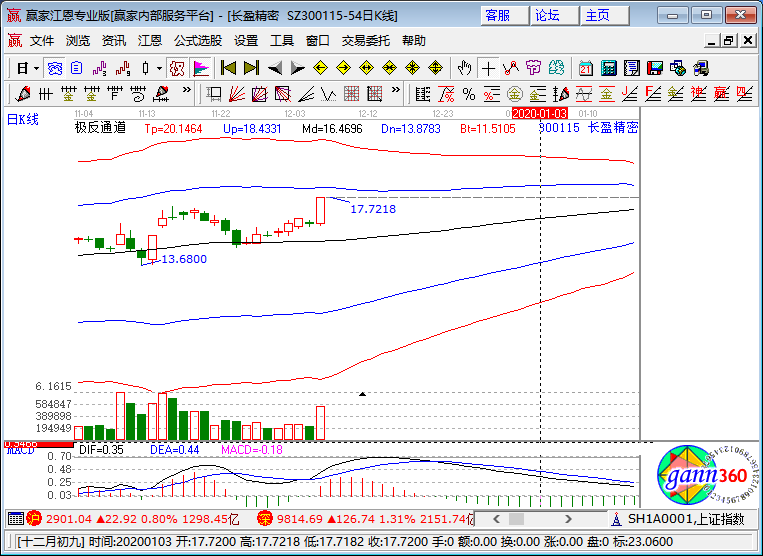Open the 交易委托 menu
The image size is (763, 556).
365,41
